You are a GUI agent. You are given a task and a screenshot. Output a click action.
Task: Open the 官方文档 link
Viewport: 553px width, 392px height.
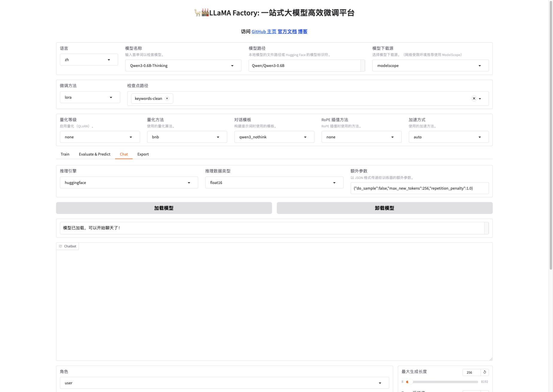287,31
